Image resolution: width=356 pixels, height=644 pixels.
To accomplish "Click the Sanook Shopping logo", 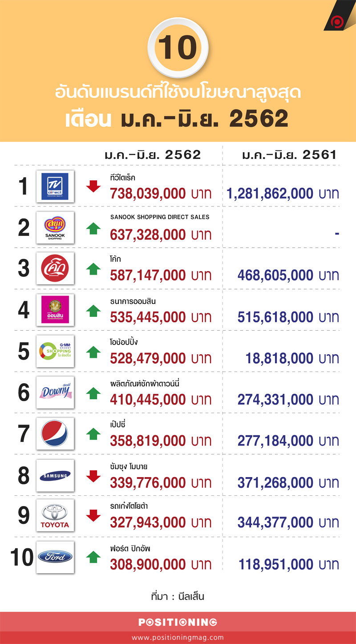I will pyautogui.click(x=55, y=227).
